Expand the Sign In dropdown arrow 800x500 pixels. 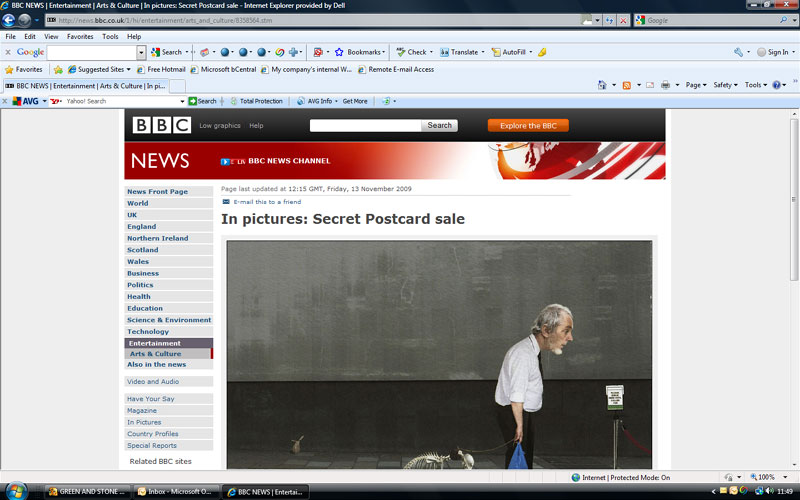(x=793, y=52)
